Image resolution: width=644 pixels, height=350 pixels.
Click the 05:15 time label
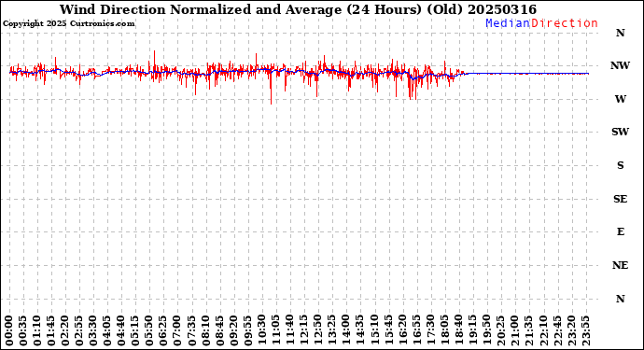coord(135,331)
